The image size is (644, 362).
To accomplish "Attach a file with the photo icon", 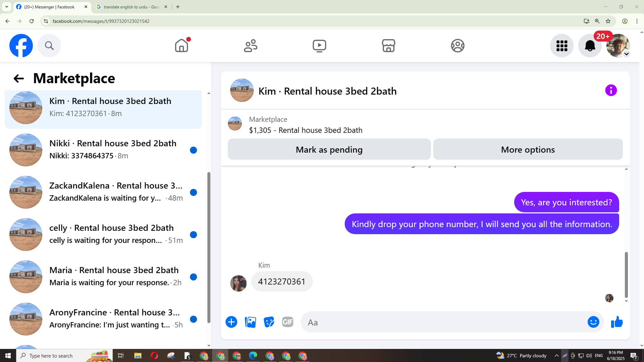I will pos(250,322).
